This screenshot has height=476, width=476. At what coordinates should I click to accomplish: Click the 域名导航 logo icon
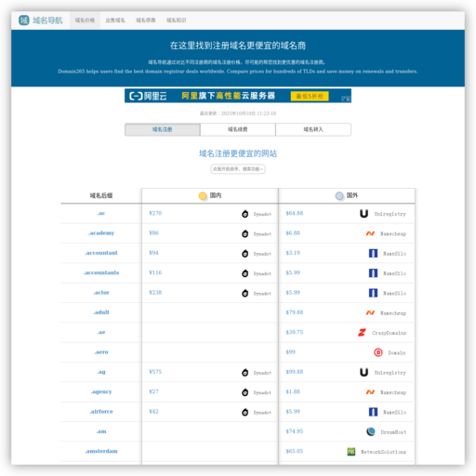24,20
